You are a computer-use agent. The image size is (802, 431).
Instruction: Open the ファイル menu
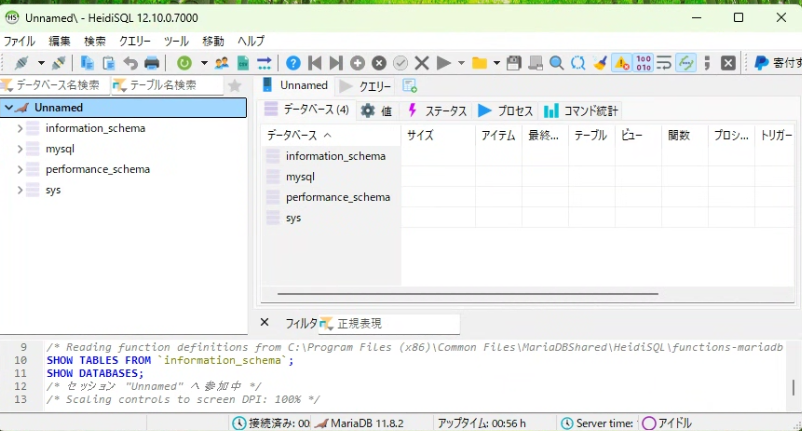point(19,41)
